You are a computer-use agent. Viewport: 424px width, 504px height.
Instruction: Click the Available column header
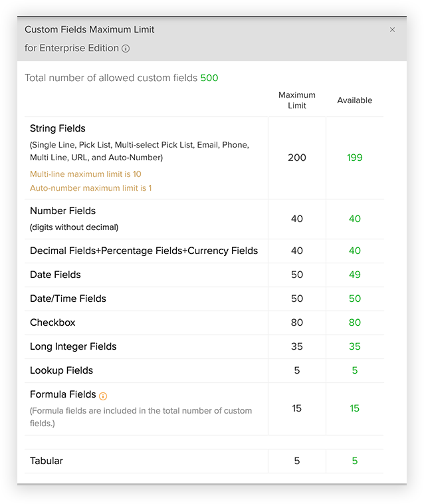click(x=354, y=100)
